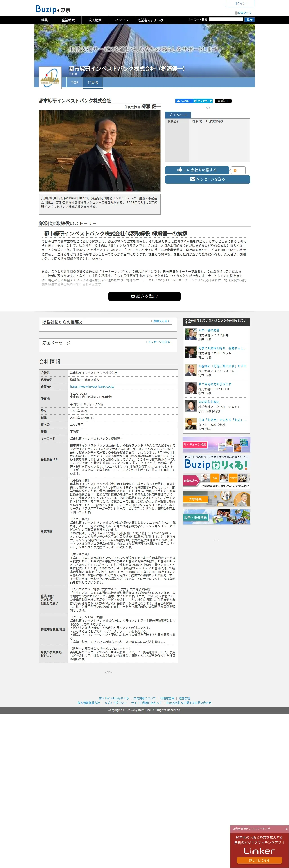Open 何事にも興味を持ち、感動する program link
The image size is (289, 868).
(x=222, y=348)
